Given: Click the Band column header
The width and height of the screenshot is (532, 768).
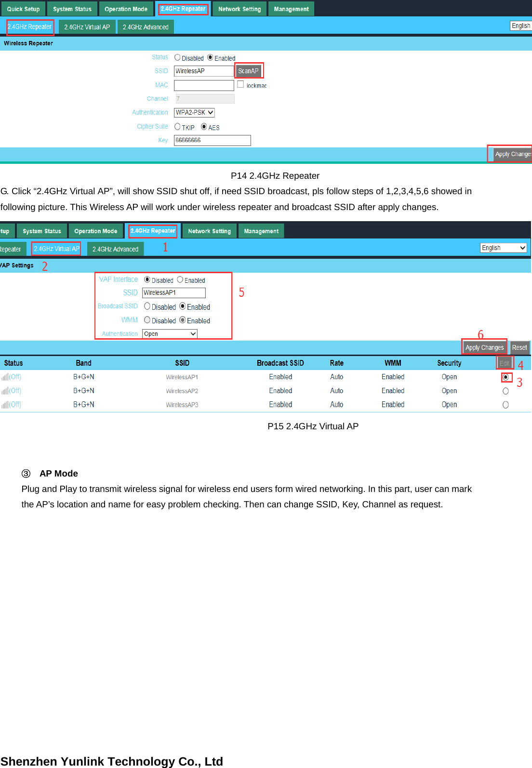Looking at the screenshot, I should tap(83, 363).
